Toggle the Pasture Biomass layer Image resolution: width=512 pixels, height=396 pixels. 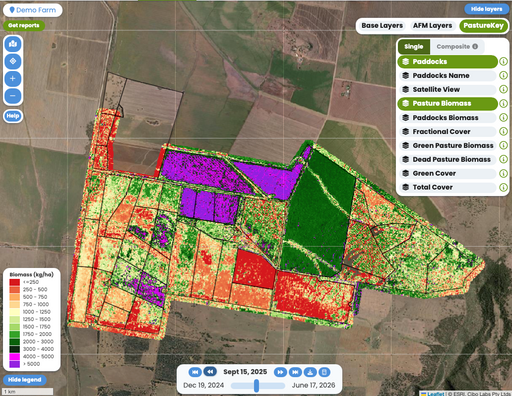click(x=447, y=103)
